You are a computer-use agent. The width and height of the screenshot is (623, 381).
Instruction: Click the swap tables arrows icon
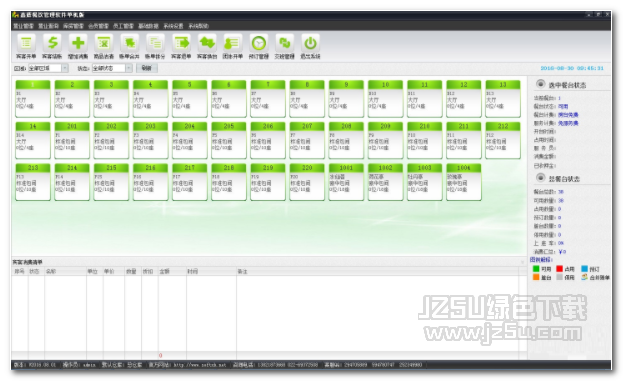(207, 43)
